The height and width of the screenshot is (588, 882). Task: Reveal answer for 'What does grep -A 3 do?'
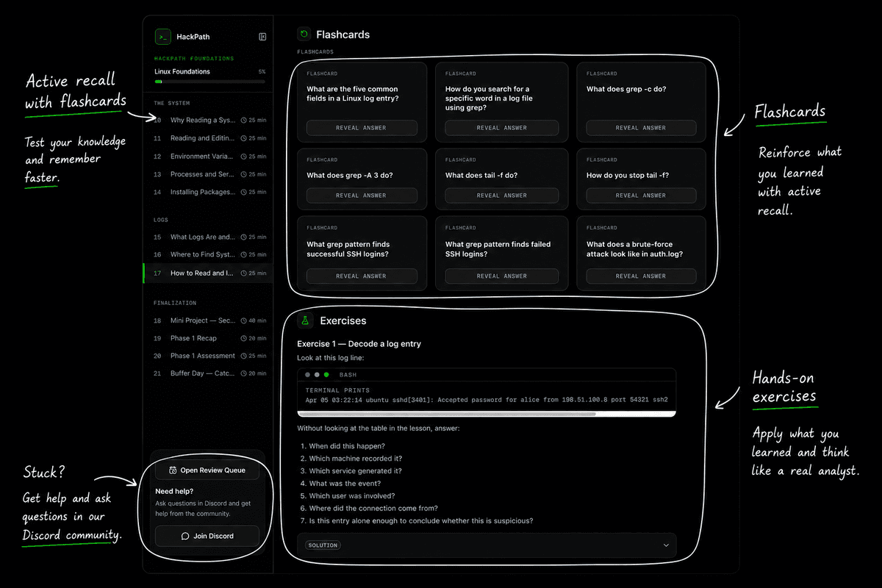pos(362,196)
